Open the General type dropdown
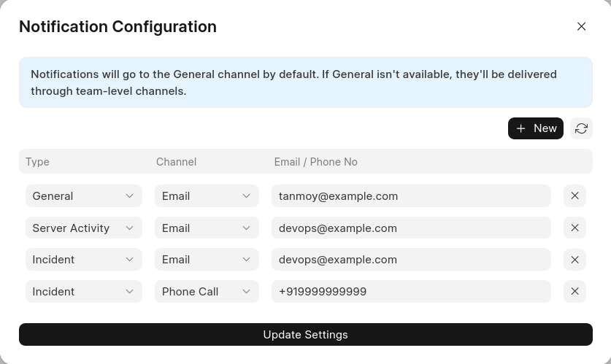611x364 pixels. pos(83,196)
